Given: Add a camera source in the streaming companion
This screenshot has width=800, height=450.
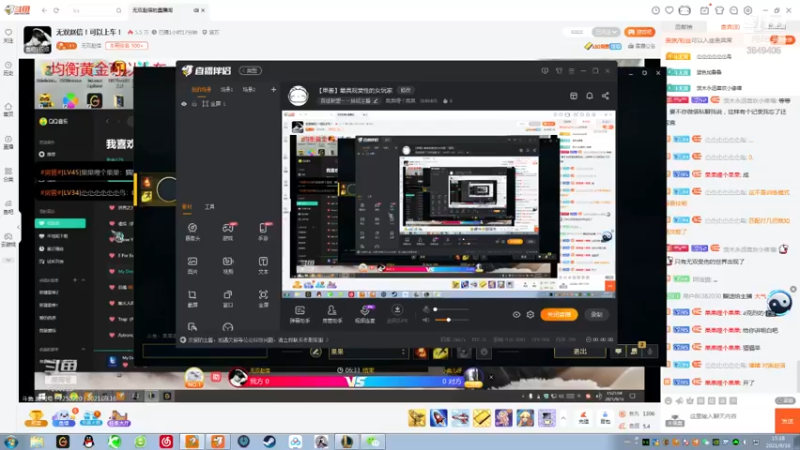Looking at the screenshot, I should (192, 232).
